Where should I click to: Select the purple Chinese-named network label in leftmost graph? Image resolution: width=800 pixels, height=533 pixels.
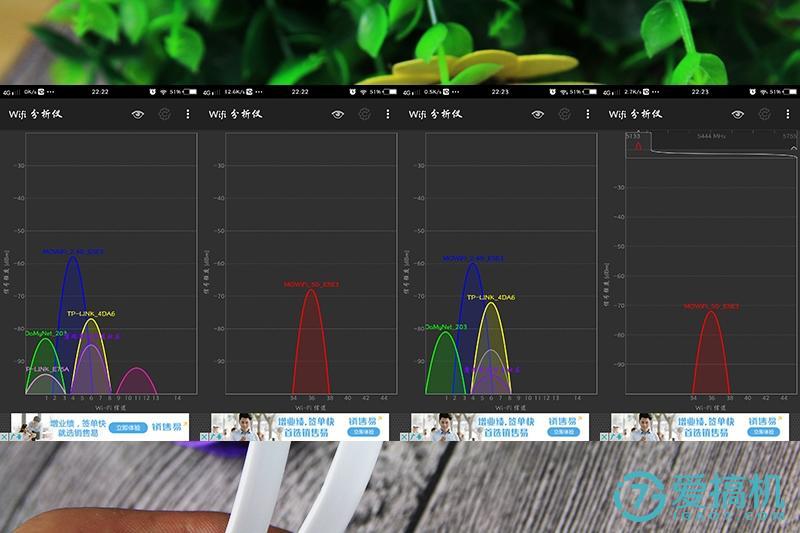point(92,337)
